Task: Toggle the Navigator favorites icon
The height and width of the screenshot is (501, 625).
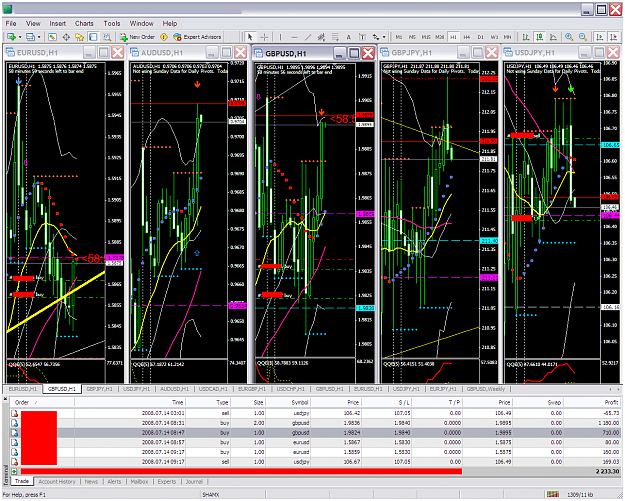Action: pos(79,37)
